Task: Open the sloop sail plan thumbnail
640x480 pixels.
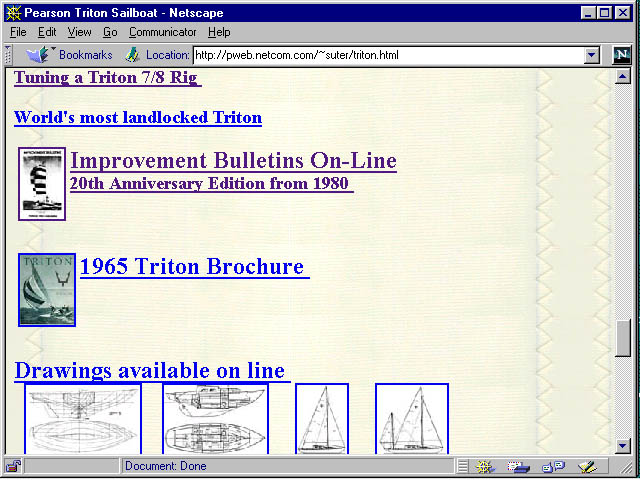Action: tap(322, 418)
